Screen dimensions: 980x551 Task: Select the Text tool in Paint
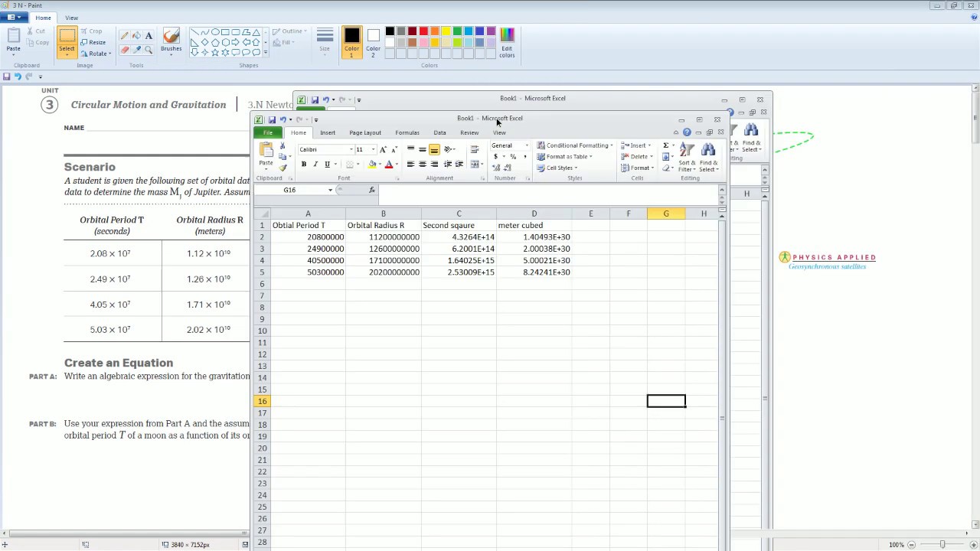pos(149,35)
